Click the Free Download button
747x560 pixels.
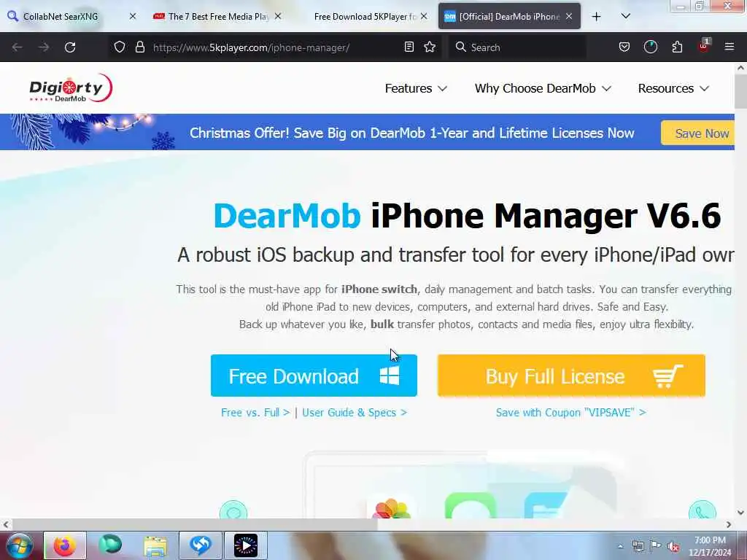pos(314,376)
